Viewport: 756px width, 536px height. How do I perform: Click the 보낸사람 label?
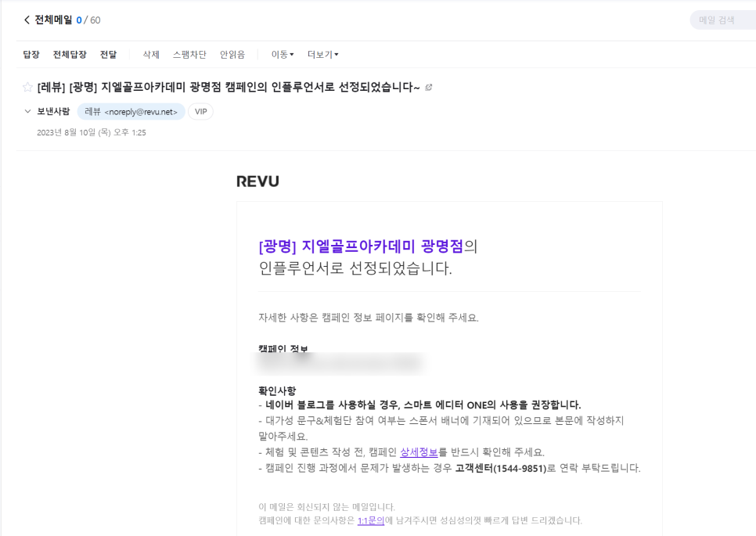(x=53, y=111)
